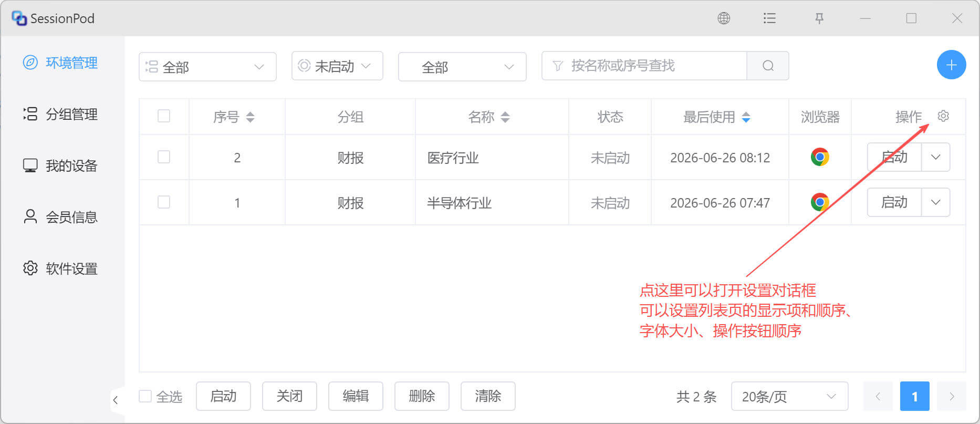Tick the header select-all checkbox
Screen dimensions: 980x424
164,116
